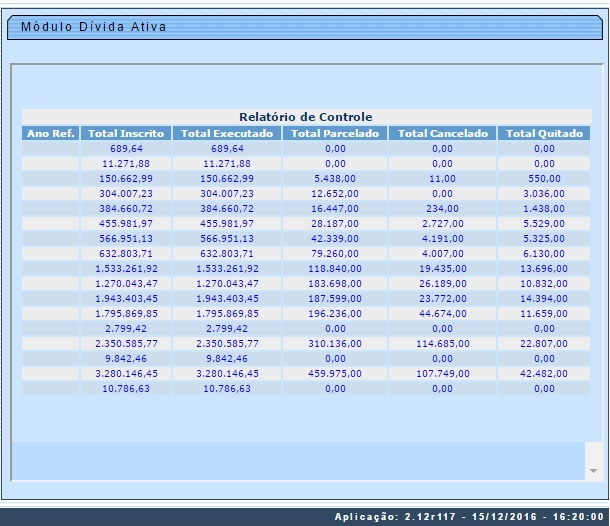Select Total Inscrito cell 3.280.146,45
The image size is (610, 526).
click(x=127, y=373)
